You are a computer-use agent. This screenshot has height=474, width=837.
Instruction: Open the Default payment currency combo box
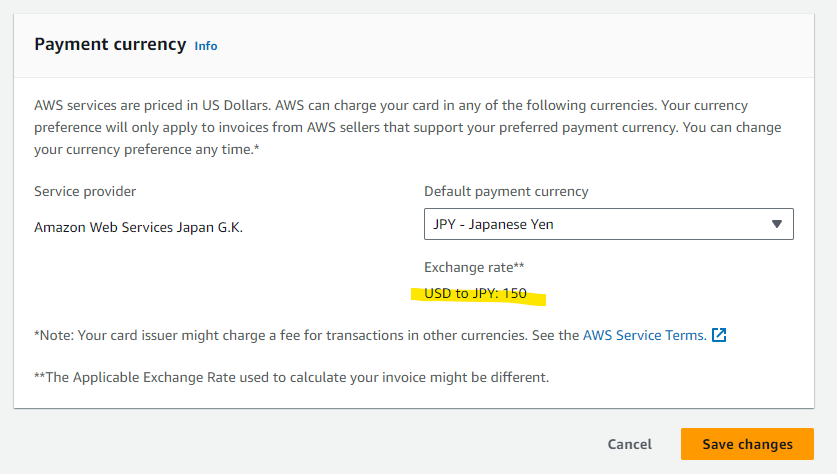coord(608,224)
